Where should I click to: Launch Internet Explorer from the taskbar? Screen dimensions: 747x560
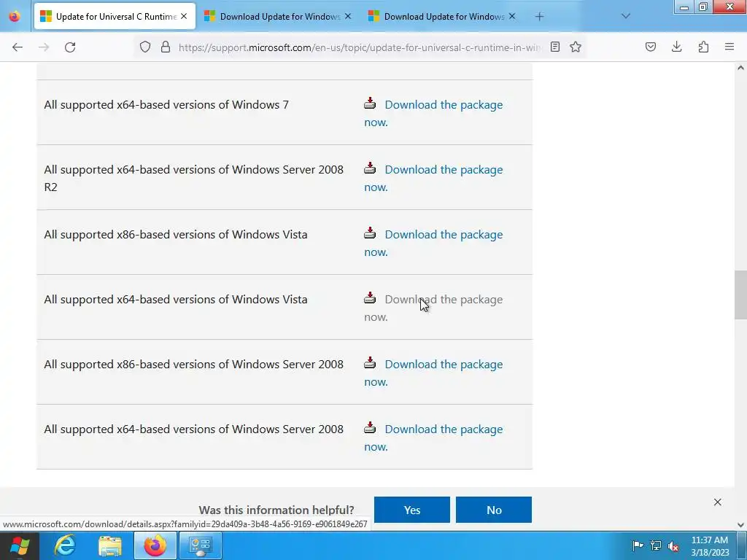coord(65,545)
